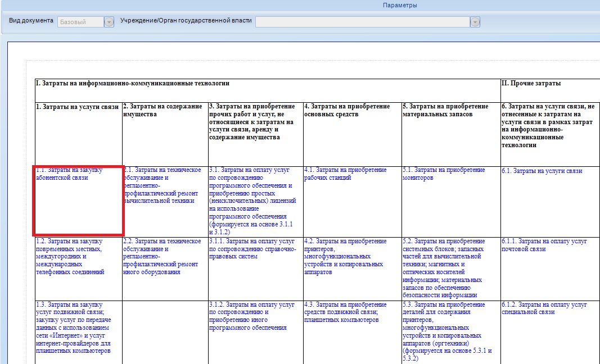Open link 5.1 приобретение мониторов
Screen dimensions: 600x364
(444, 174)
